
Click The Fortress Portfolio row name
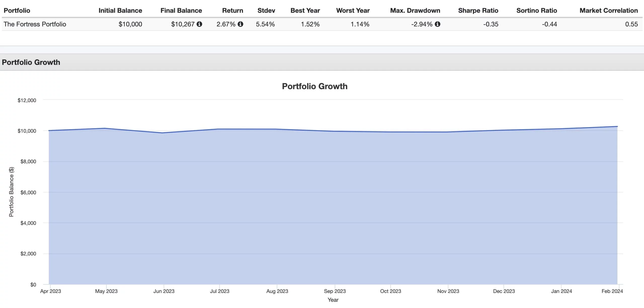click(x=35, y=24)
